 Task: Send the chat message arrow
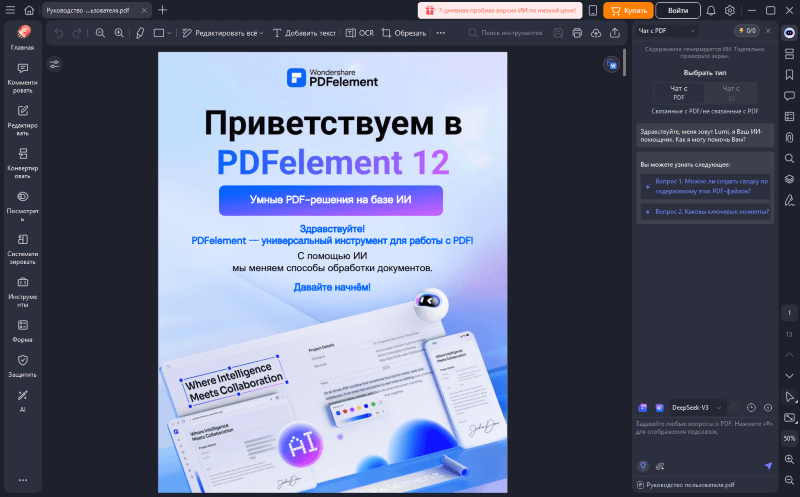pos(768,465)
